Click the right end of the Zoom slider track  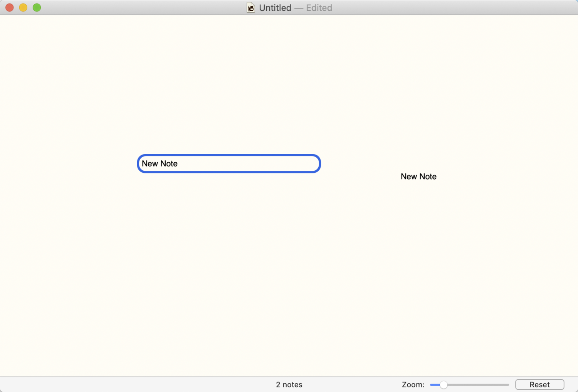[506, 385]
